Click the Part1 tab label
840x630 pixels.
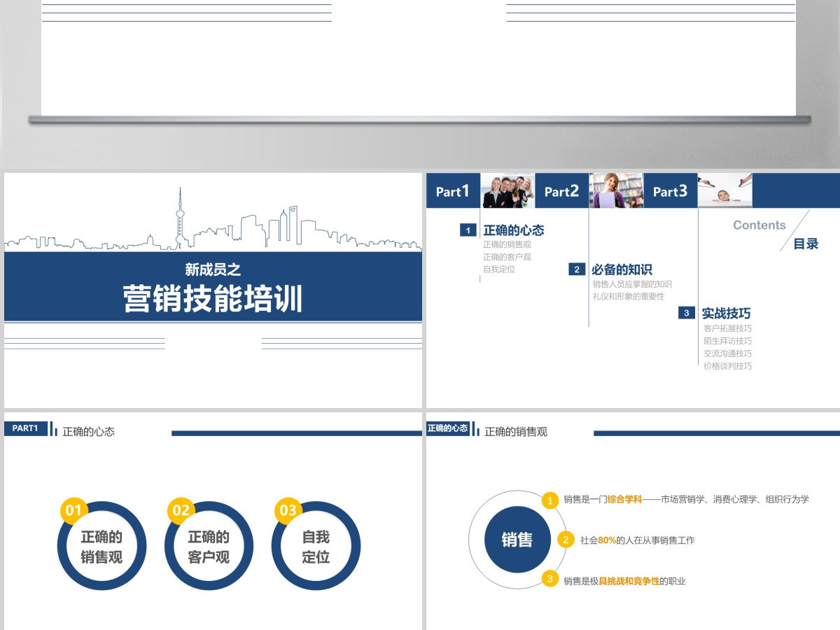point(452,191)
